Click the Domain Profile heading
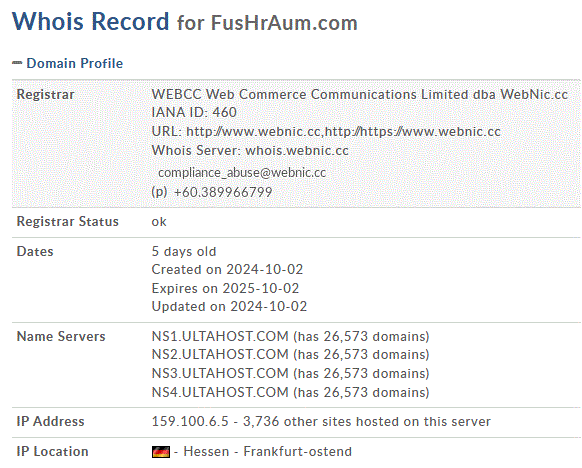This screenshot has width=582, height=468. 75,63
